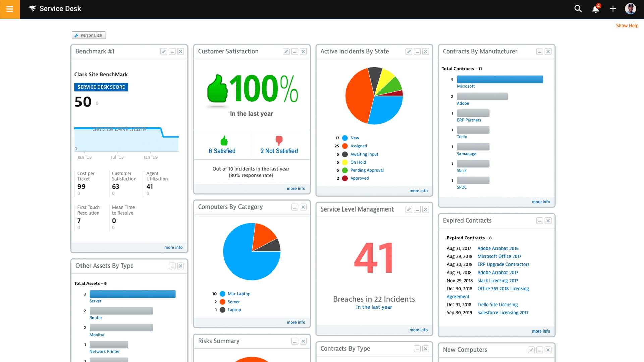The width and height of the screenshot is (644, 362).
Task: Open more info in Expired Contracts
Action: [x=541, y=331]
